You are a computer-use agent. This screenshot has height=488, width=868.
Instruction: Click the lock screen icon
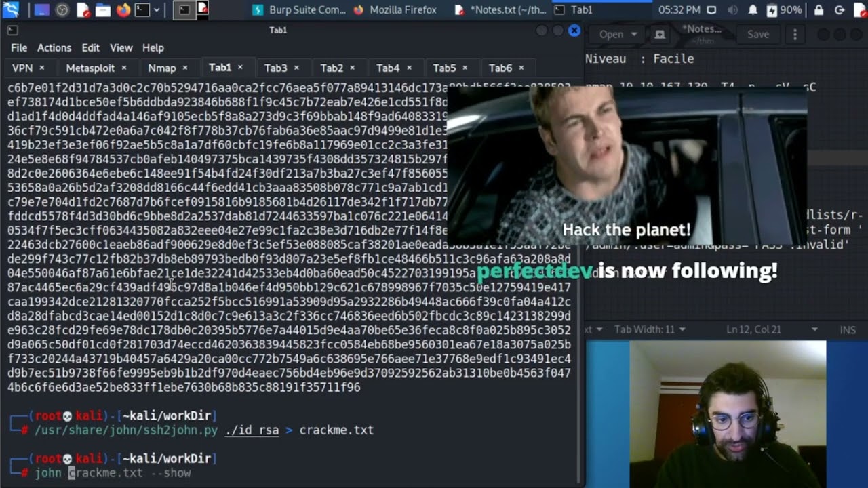[x=819, y=9]
